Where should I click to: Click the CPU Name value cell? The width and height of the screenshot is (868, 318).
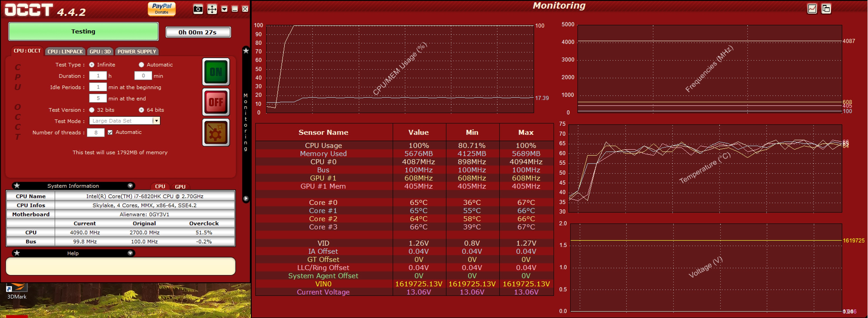tap(145, 196)
